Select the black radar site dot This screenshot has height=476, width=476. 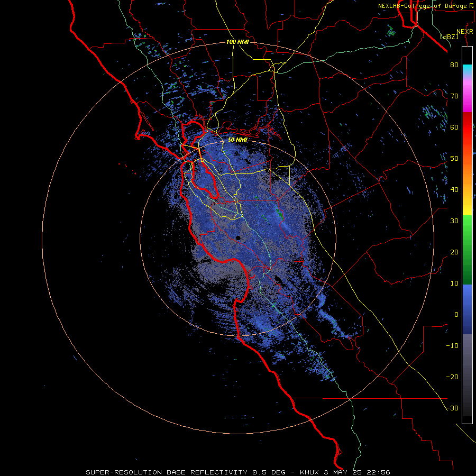(238, 238)
